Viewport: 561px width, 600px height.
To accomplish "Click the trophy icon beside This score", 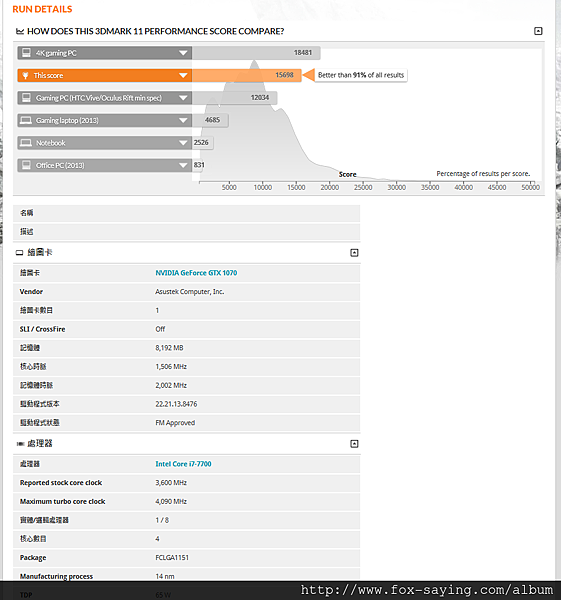I will 25,75.
